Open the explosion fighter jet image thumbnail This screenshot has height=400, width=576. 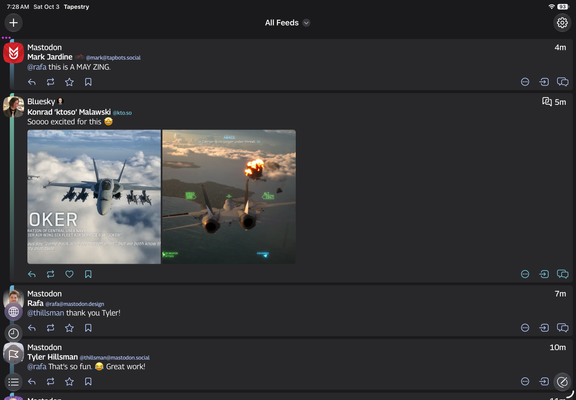pos(229,197)
